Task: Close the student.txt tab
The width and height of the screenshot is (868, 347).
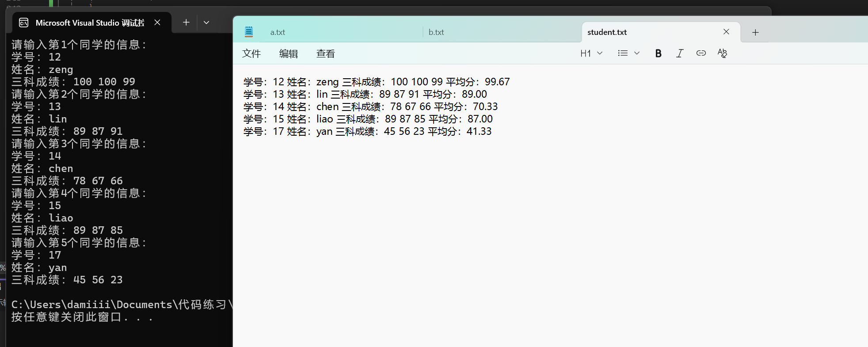Action: 726,32
